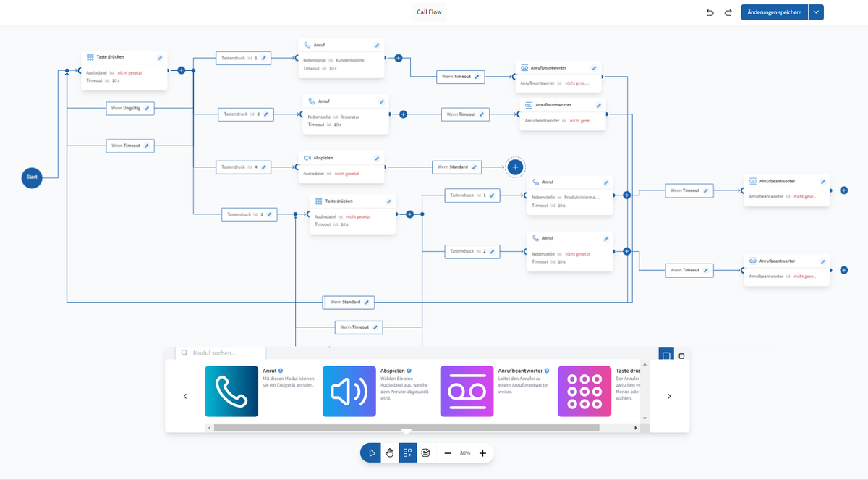Open dropdown next to Änderungen speichern
This screenshot has width=868, height=480.
(816, 12)
